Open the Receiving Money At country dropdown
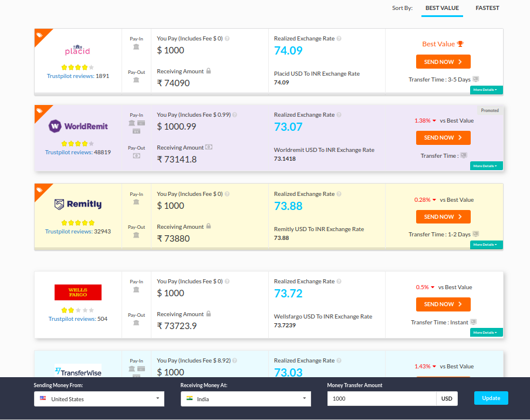Viewport: 530px width, 420px height. pos(245,399)
